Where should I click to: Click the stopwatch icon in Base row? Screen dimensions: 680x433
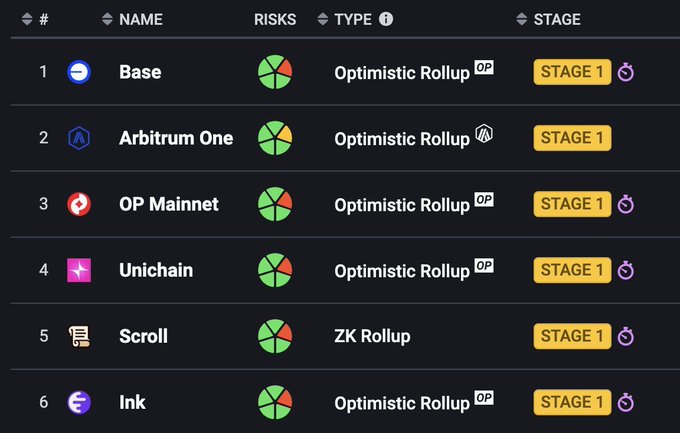[626, 72]
